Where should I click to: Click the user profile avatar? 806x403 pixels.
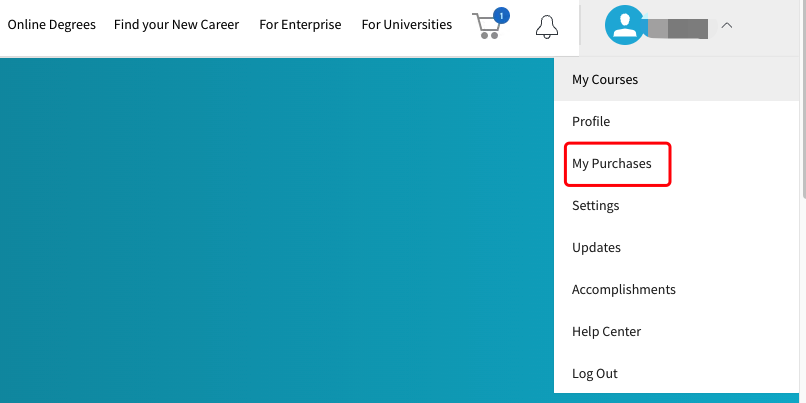coord(625,25)
